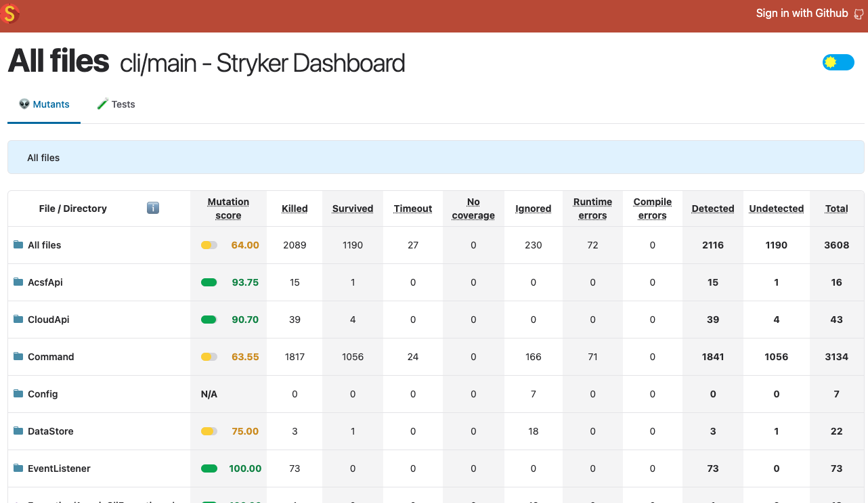Image resolution: width=868 pixels, height=503 pixels.
Task: Click the N/A score for Config
Action: 209,394
